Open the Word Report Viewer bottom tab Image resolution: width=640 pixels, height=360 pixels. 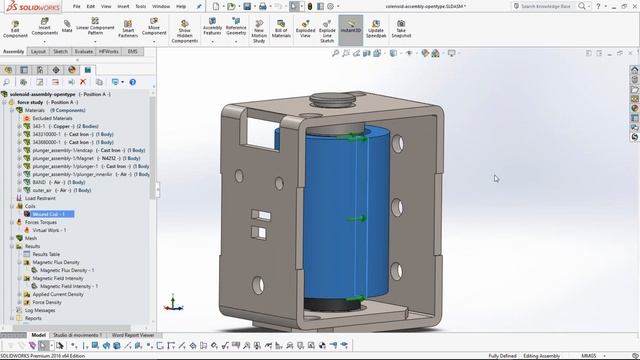tap(133, 335)
